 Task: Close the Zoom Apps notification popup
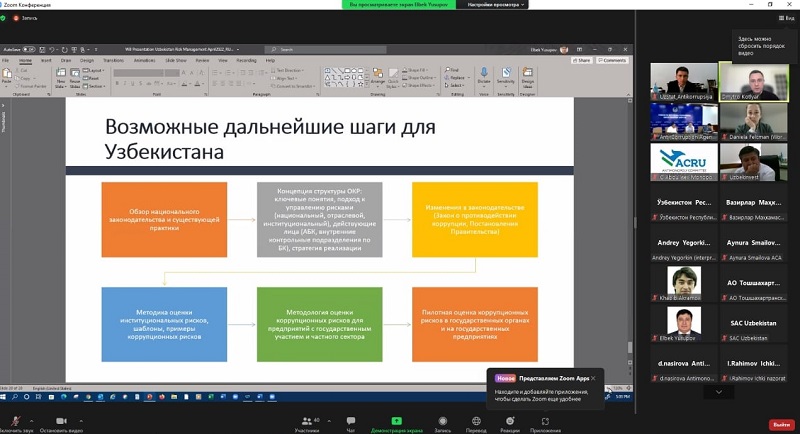click(x=592, y=378)
